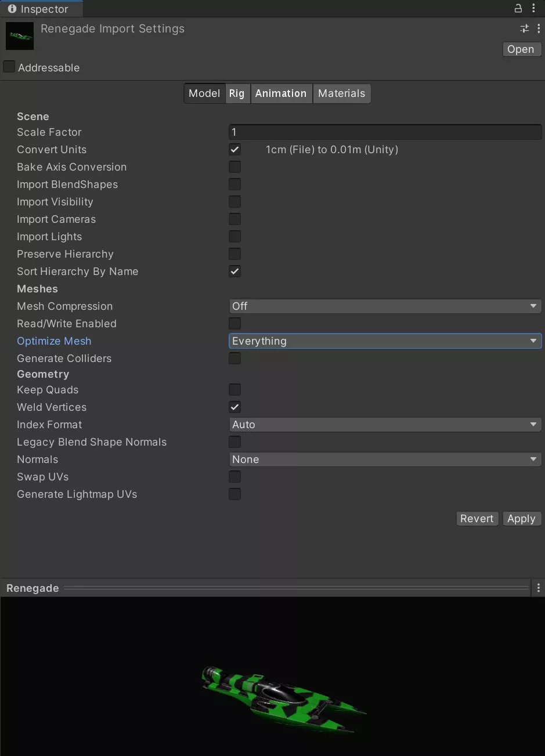Image resolution: width=545 pixels, height=756 pixels.
Task: Open the Mesh Compression dropdown
Action: point(385,306)
